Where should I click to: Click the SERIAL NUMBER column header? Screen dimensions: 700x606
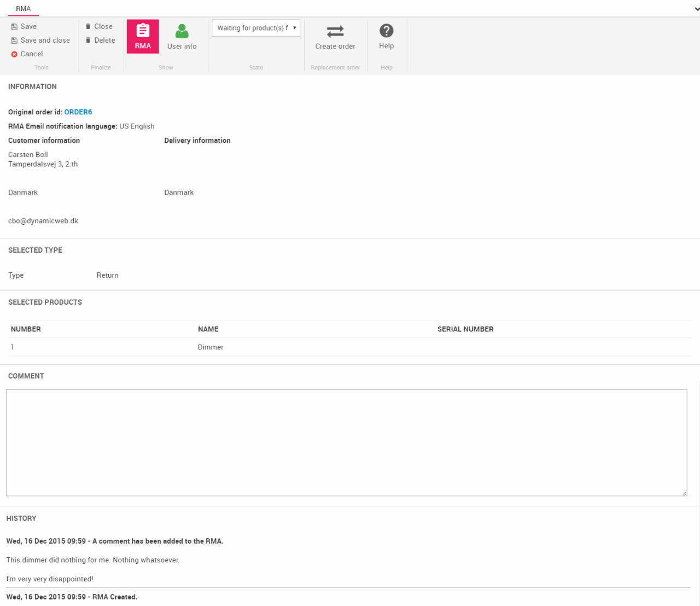[465, 329]
